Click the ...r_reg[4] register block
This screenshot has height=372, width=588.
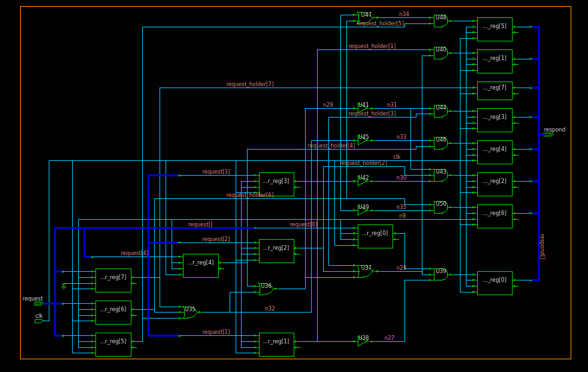click(x=200, y=266)
